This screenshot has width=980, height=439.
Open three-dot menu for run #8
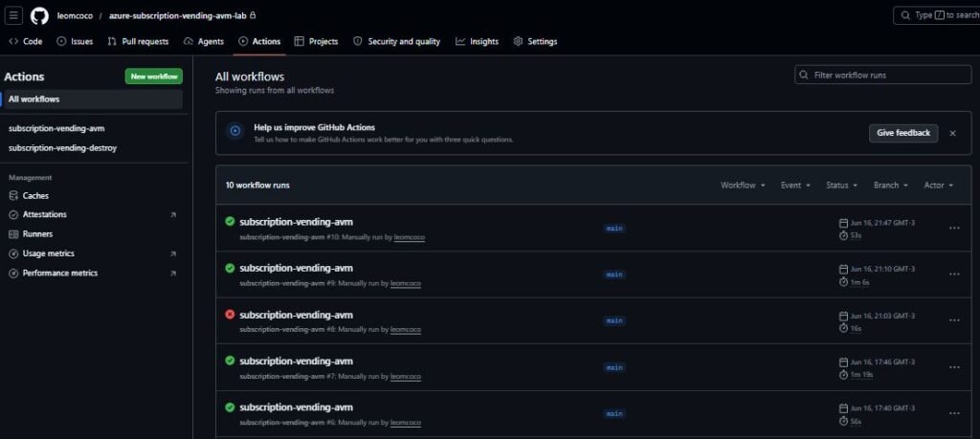pyautogui.click(x=954, y=320)
